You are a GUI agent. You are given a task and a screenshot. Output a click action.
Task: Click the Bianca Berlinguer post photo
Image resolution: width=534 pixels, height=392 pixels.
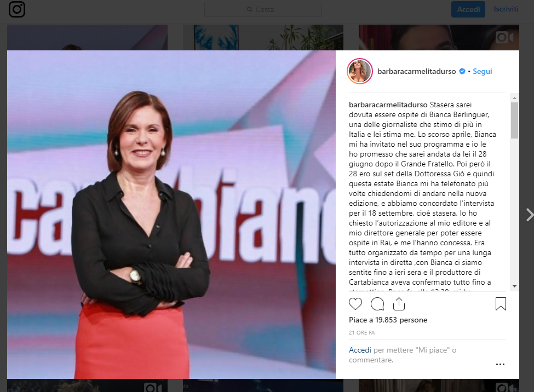pos(171,215)
